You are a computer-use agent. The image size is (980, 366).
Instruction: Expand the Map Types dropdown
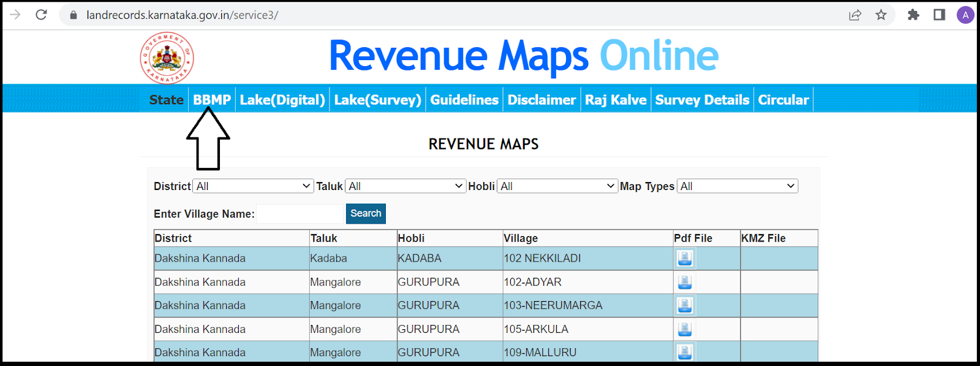pos(737,186)
